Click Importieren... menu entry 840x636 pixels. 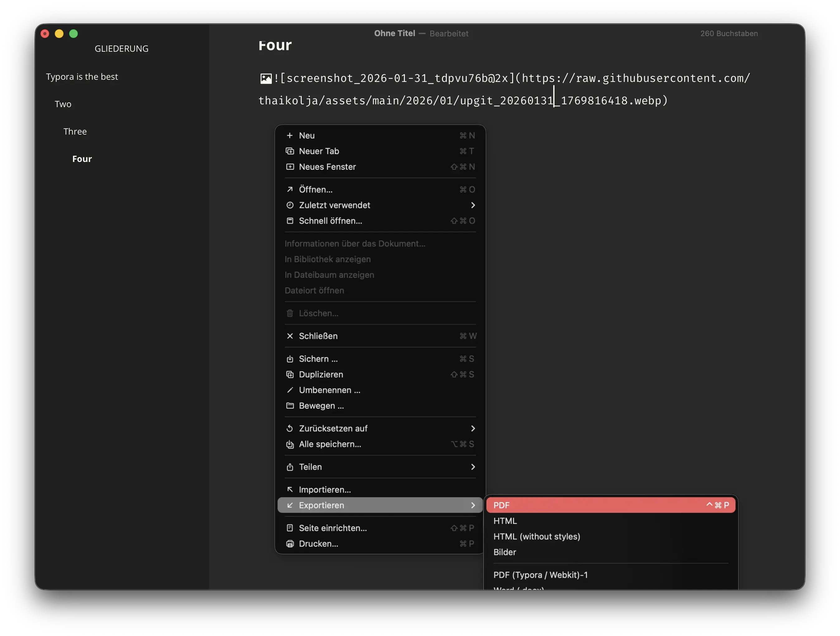pyautogui.click(x=325, y=490)
